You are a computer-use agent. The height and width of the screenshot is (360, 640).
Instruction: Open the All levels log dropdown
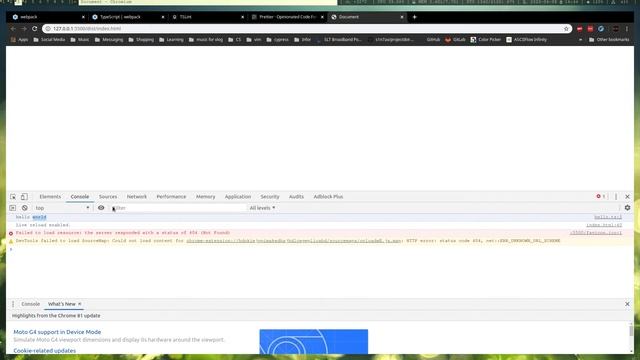(262, 208)
